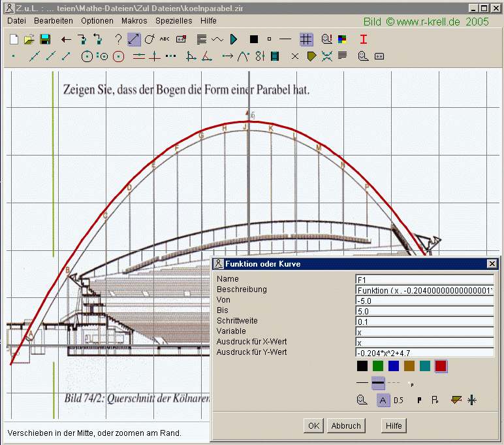Click the green floppy disk save icon

coord(45,39)
